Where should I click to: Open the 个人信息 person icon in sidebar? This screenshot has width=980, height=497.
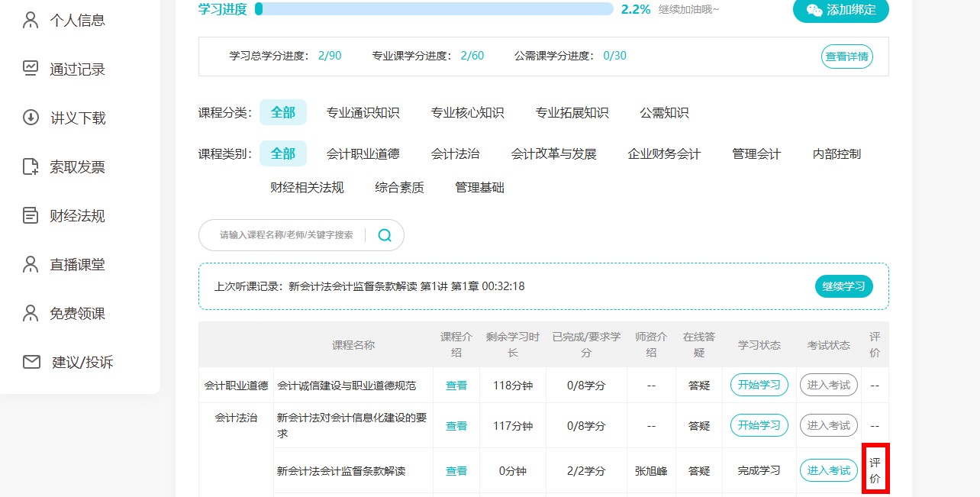[31, 20]
